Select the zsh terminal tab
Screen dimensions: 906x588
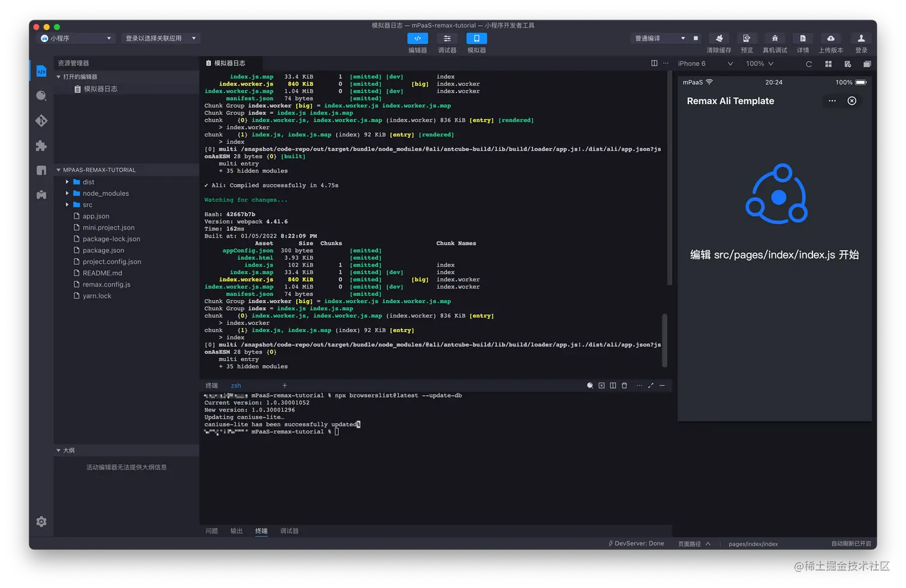pos(236,386)
